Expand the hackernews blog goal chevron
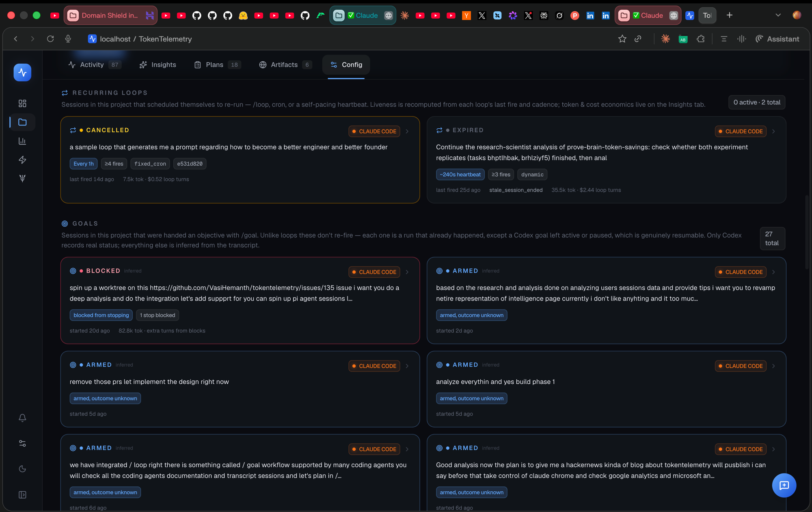812x512 pixels. tap(773, 449)
